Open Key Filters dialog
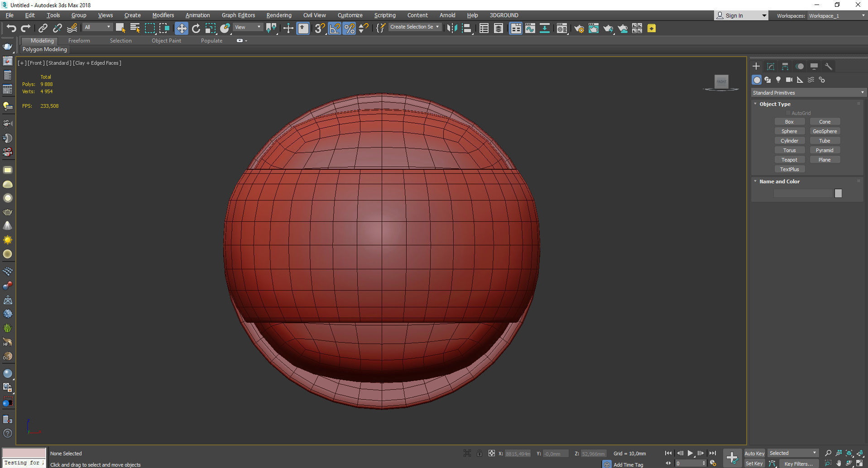This screenshot has width=868, height=468. point(798,463)
